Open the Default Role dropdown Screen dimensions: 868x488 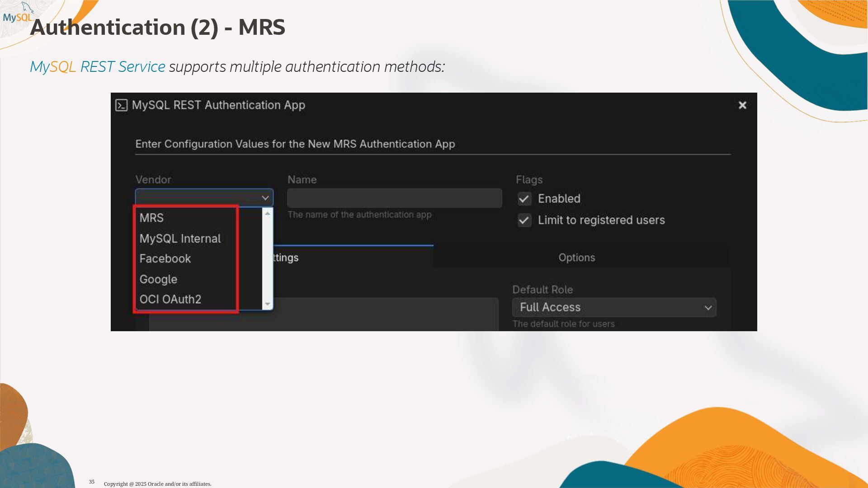point(613,308)
